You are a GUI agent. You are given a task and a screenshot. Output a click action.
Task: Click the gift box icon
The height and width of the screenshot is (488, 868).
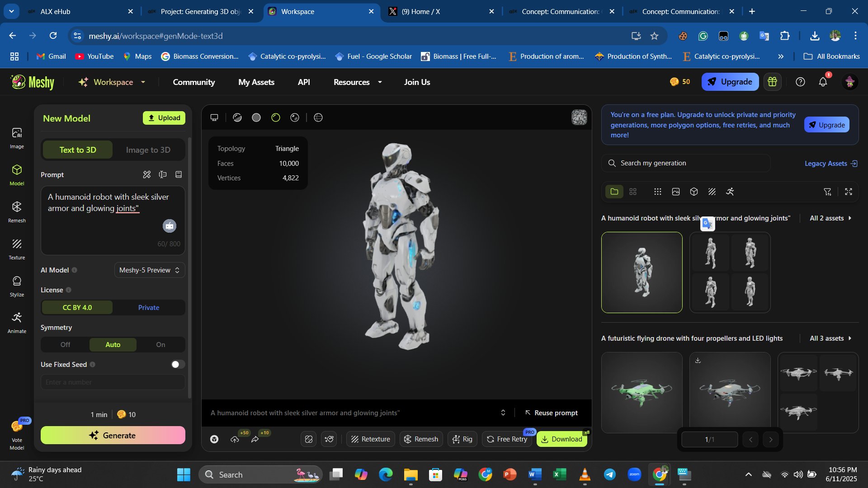point(772,82)
